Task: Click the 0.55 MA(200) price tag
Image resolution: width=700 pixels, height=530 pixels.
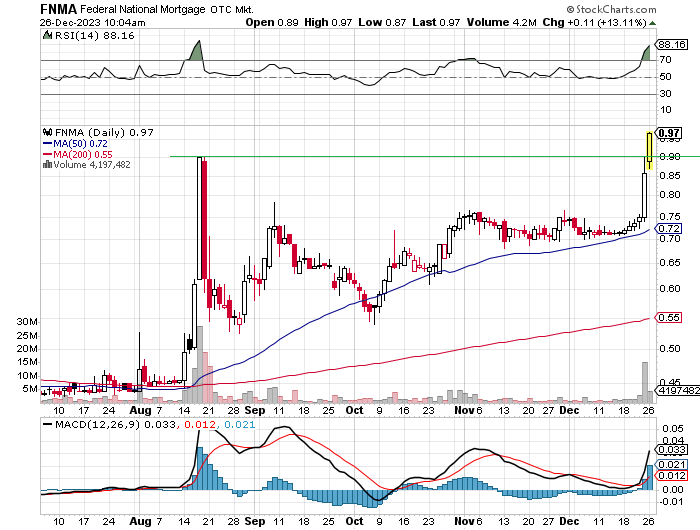Action: coord(668,317)
